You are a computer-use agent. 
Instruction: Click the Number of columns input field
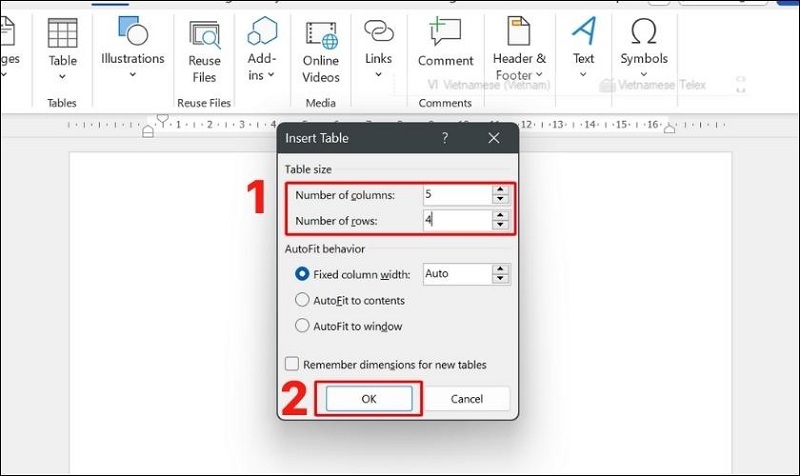456,195
